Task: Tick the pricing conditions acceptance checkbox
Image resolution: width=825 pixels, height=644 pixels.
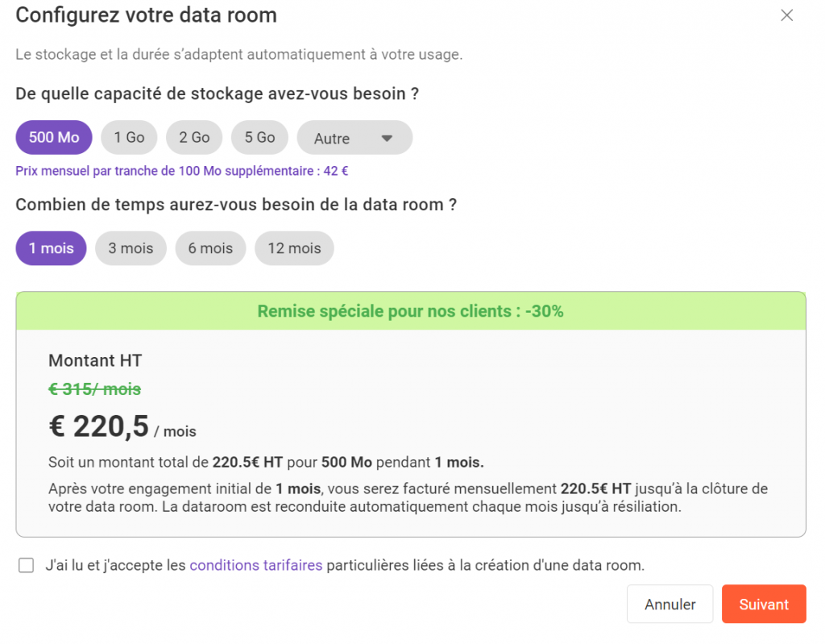Action: tap(27, 566)
